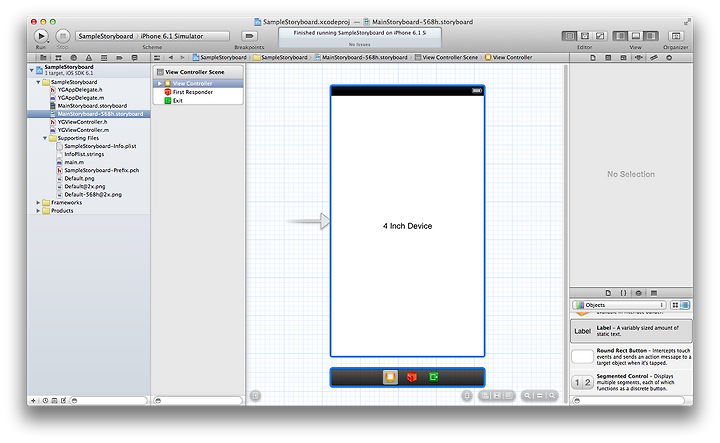Select First Responder in outline
The height and width of the screenshot is (443, 720).
point(192,92)
